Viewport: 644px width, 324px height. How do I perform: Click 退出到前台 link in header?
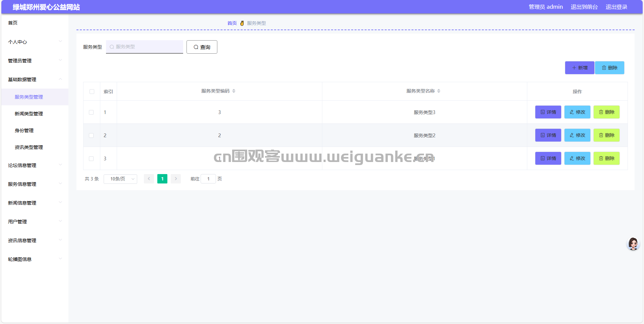point(584,7)
